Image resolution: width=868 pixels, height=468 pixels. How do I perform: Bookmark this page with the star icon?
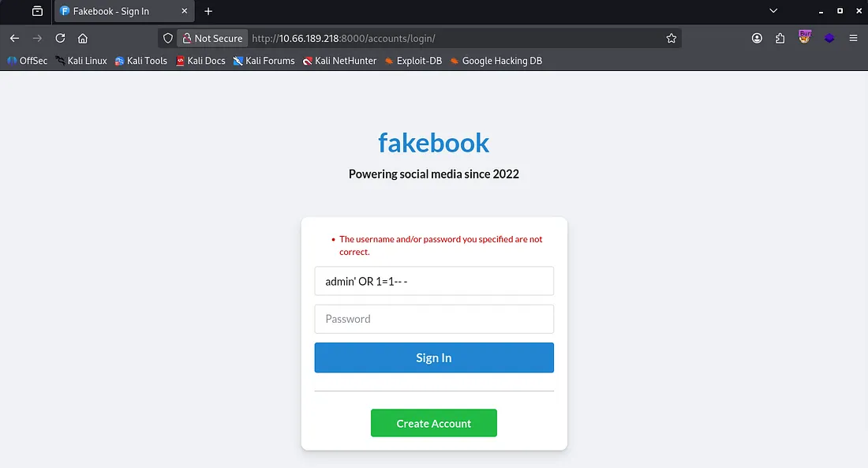click(672, 38)
